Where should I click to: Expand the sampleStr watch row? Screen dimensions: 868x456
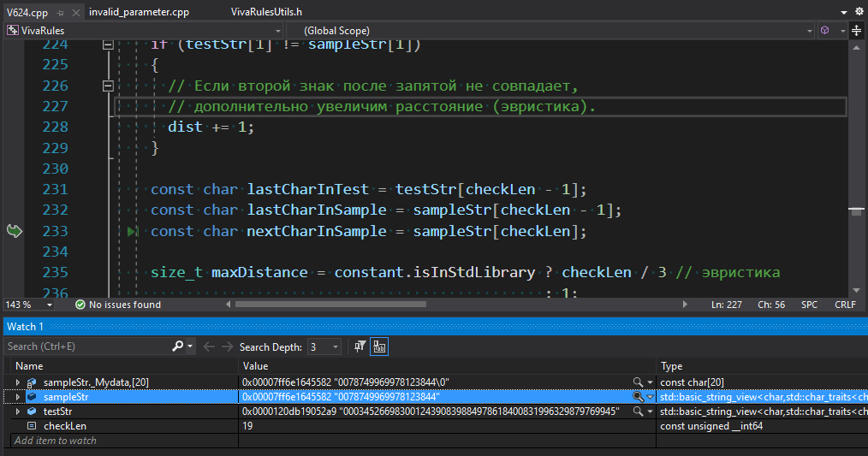18,397
